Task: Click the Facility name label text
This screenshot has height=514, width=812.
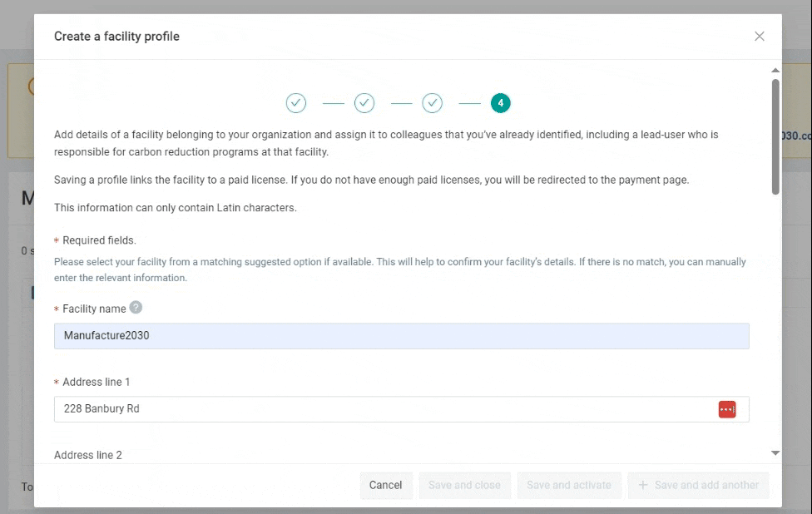Action: [94, 309]
